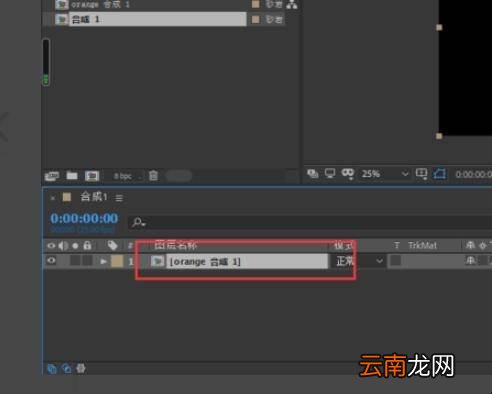
Task: Click the audio level meter in Project panel
Action: (x=46, y=62)
